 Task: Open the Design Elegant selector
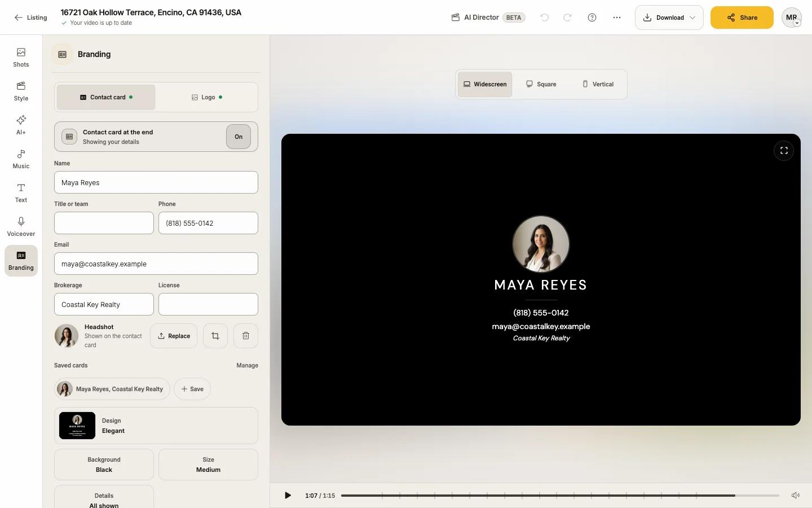156,426
